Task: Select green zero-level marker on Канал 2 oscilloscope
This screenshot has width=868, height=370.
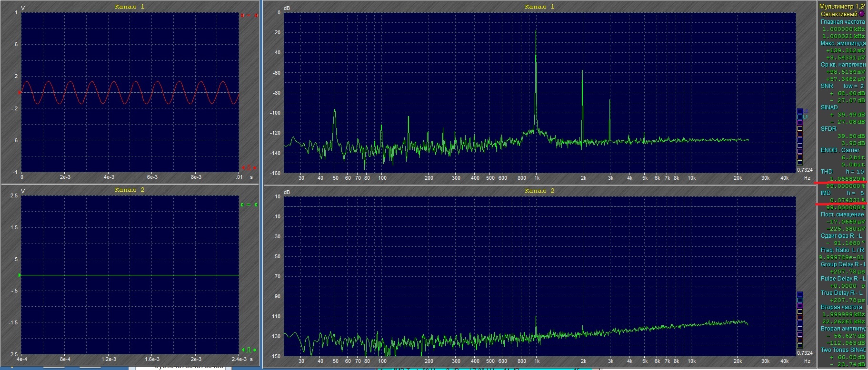Action: coord(20,275)
